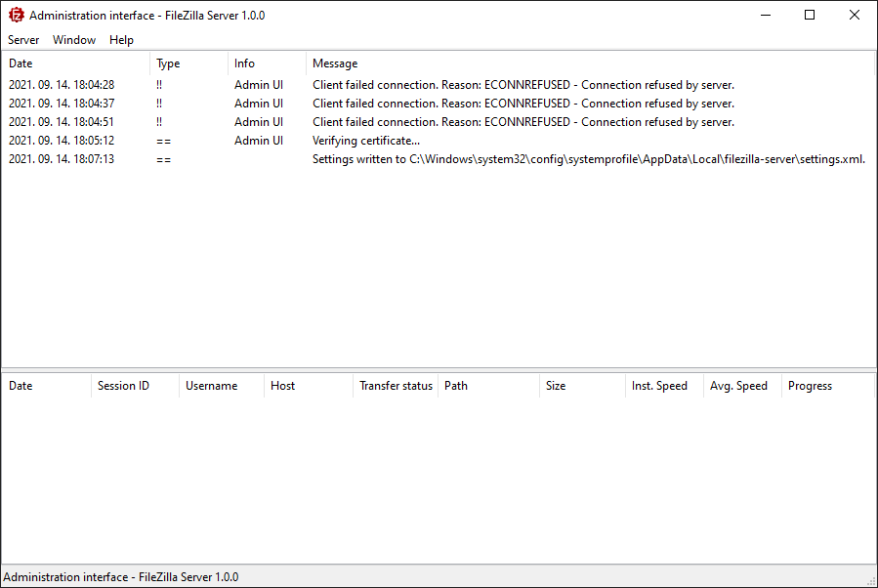The height and width of the screenshot is (588, 878).
Task: Click Inst. Speed column header
Action: coord(665,385)
